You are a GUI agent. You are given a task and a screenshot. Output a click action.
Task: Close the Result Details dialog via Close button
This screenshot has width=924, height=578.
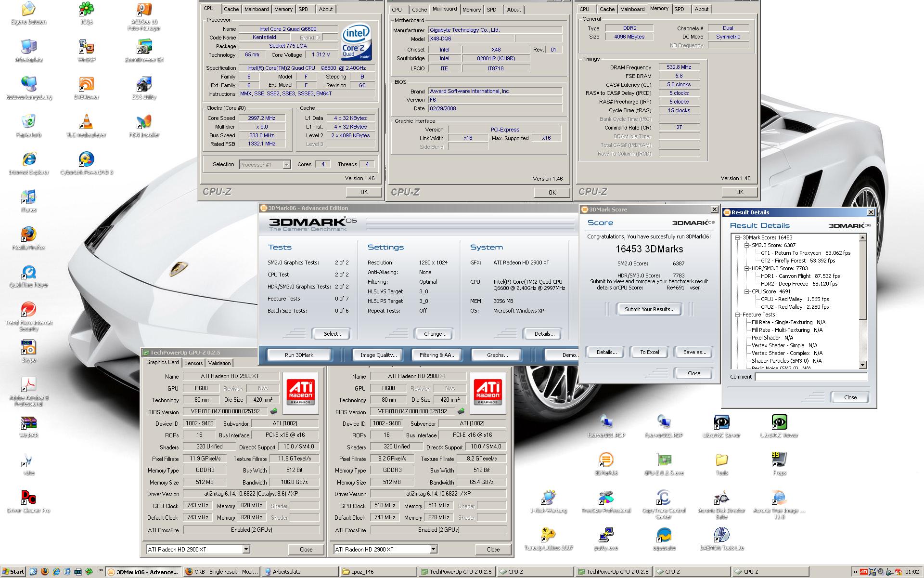(850, 397)
